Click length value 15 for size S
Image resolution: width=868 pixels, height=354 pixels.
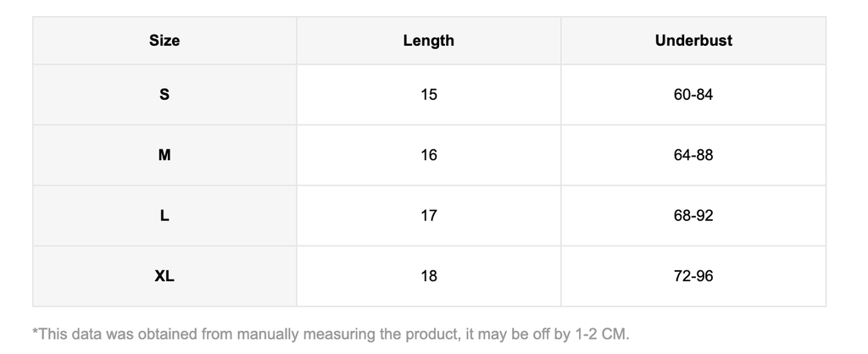pyautogui.click(x=428, y=95)
